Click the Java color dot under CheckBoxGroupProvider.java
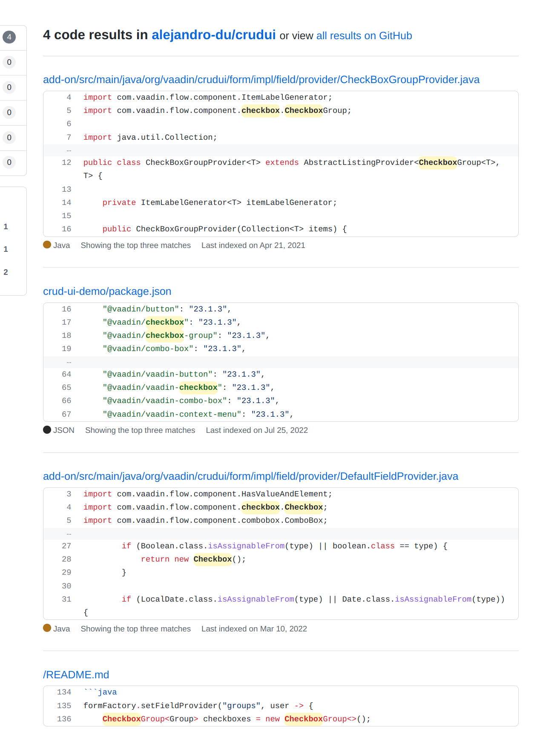 coord(47,245)
